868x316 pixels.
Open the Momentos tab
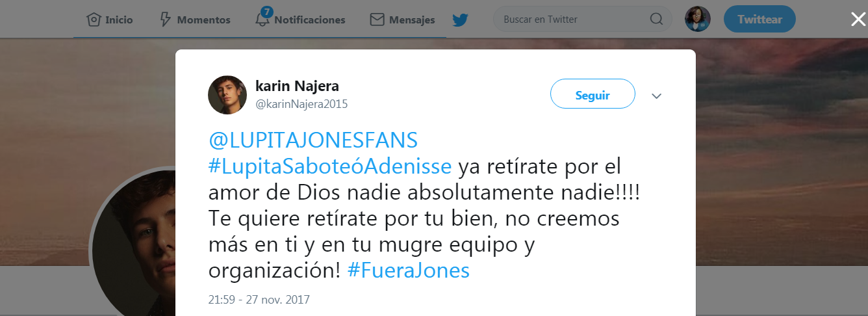pyautogui.click(x=203, y=20)
